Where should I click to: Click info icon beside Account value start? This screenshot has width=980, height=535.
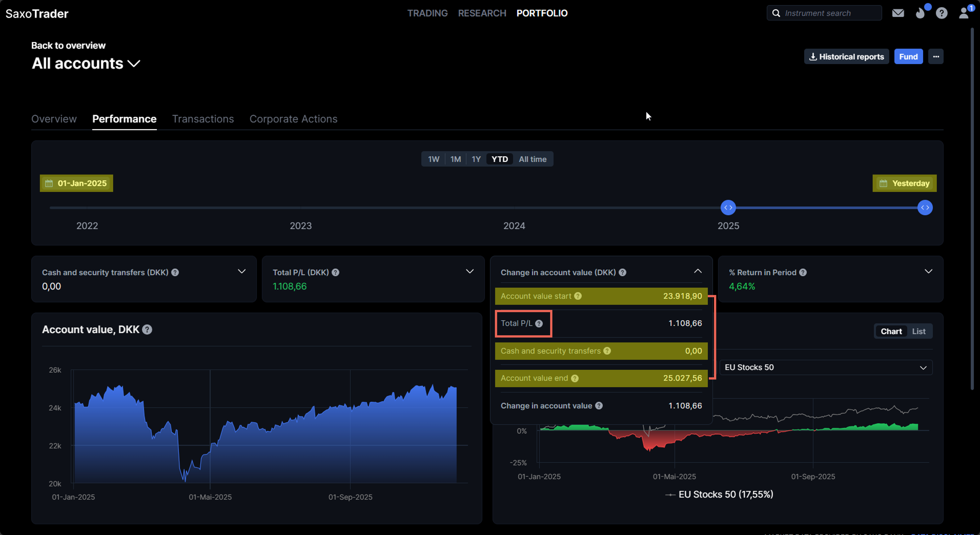point(578,296)
